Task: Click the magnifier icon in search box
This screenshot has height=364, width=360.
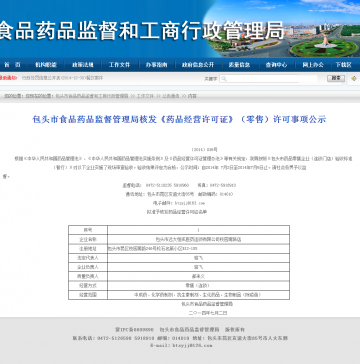Action: [x=224, y=79]
